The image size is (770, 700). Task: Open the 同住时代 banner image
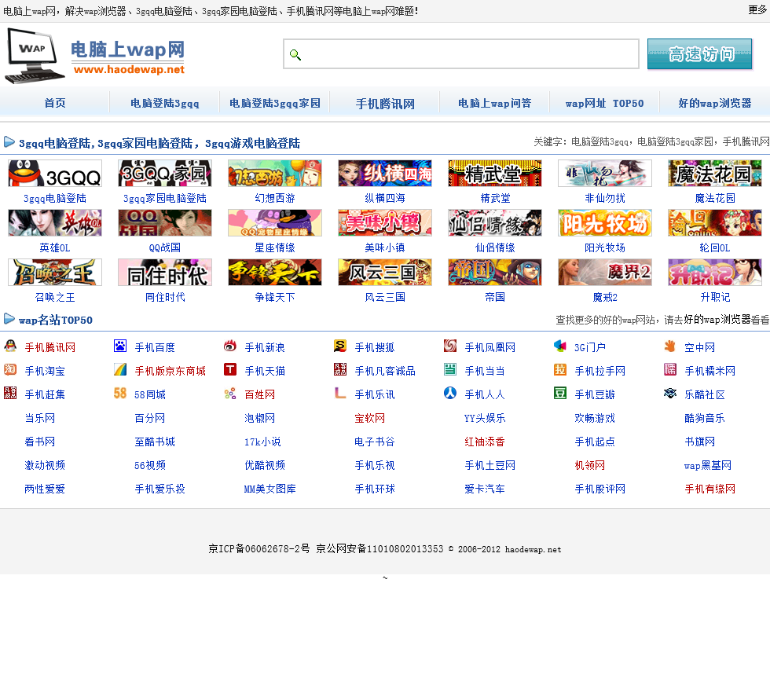165,273
